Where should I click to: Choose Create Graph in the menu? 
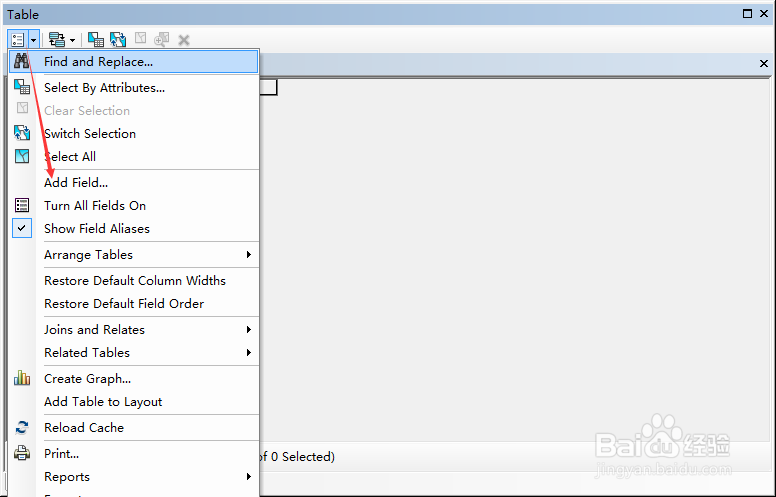click(134, 379)
